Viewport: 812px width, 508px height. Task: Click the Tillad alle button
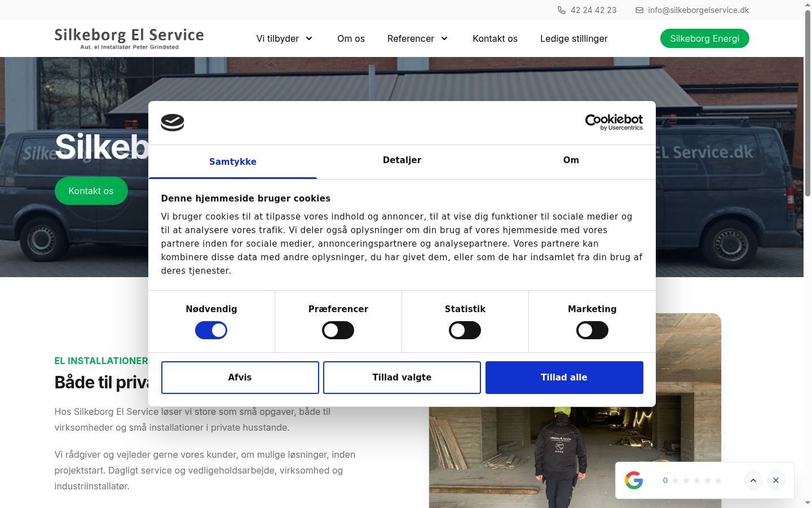pos(564,378)
